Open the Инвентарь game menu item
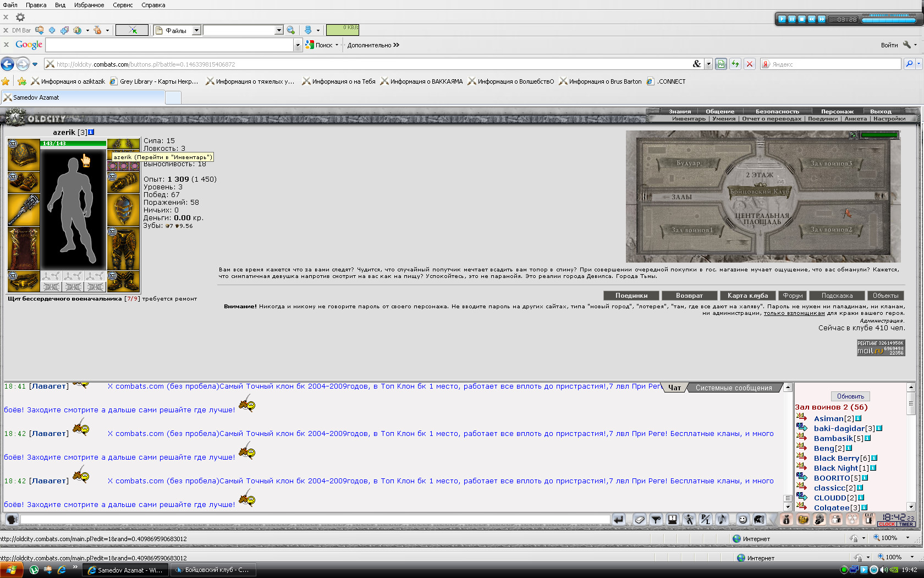Screen dimensions: 924x578 click(x=688, y=118)
